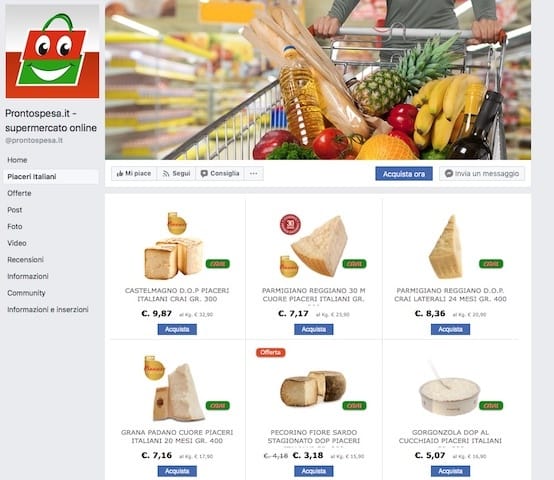Go to the Home sidebar item

pyautogui.click(x=17, y=160)
